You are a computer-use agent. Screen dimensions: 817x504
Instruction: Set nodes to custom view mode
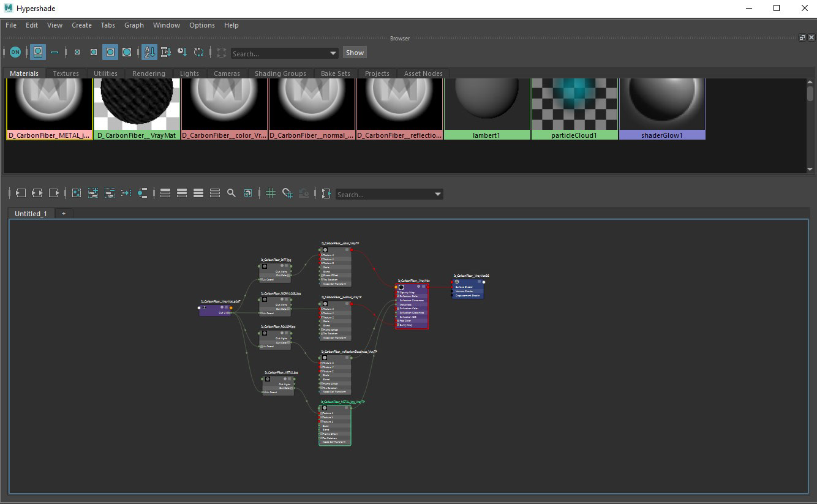click(x=215, y=193)
